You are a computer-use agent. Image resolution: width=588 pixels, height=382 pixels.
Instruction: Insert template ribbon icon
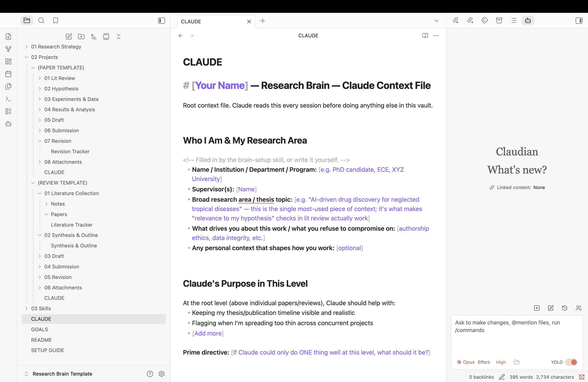[8, 86]
